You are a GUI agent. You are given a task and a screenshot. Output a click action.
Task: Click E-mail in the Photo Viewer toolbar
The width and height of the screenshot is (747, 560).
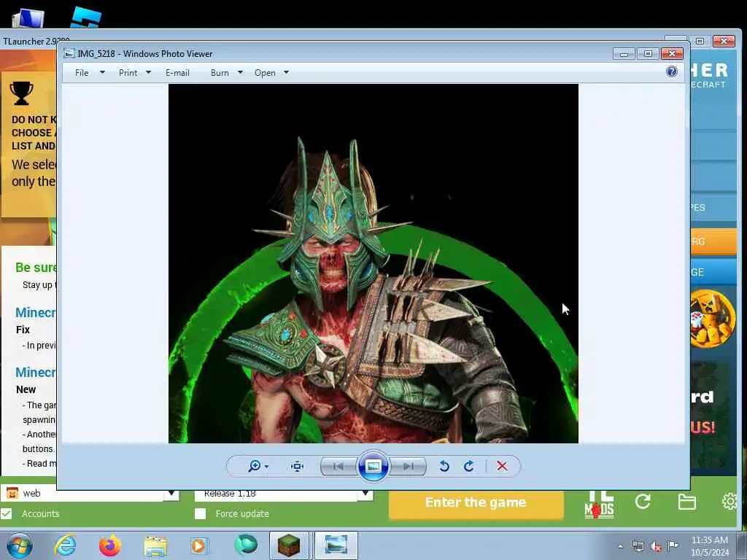click(178, 73)
